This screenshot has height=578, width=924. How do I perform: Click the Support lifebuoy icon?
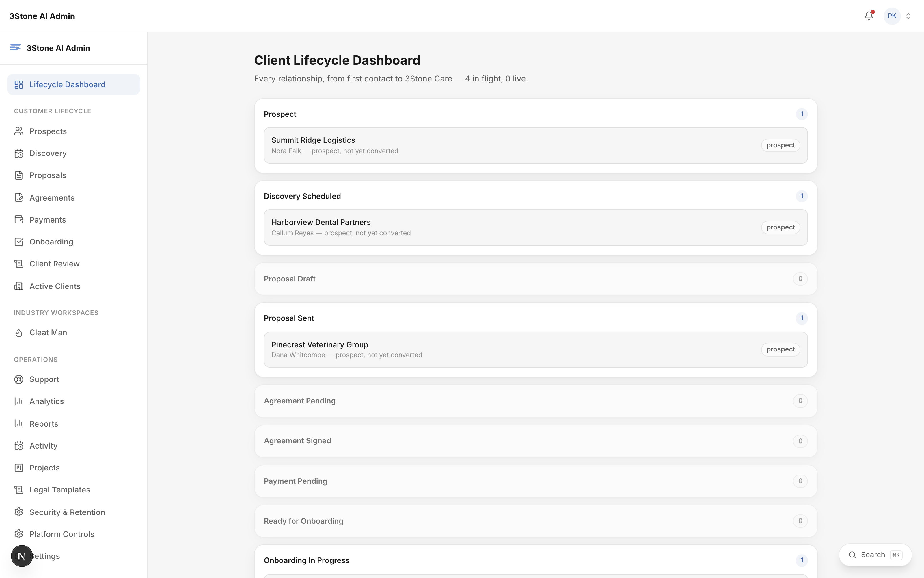tap(19, 379)
